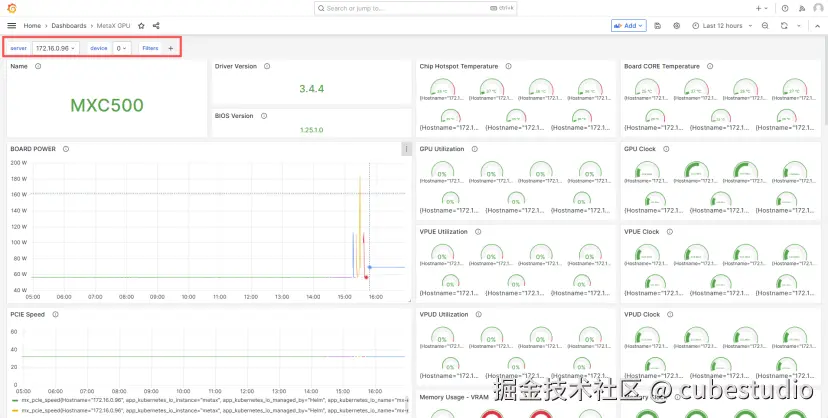Viewport: 828px width, 418px height.
Task: Show info for Driver Version panel
Action: click(x=267, y=66)
